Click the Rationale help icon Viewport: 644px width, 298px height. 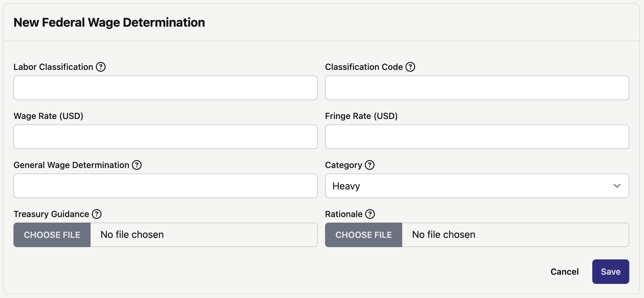[x=370, y=214]
